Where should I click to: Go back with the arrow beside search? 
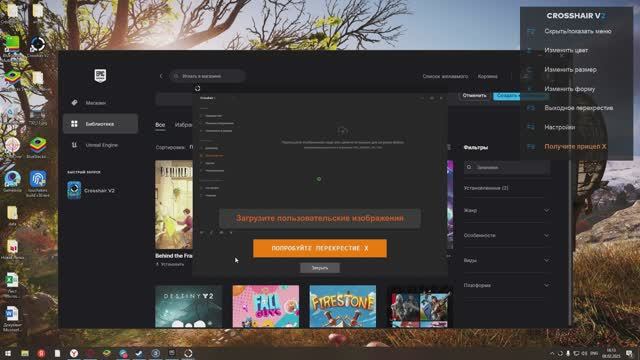tap(161, 76)
